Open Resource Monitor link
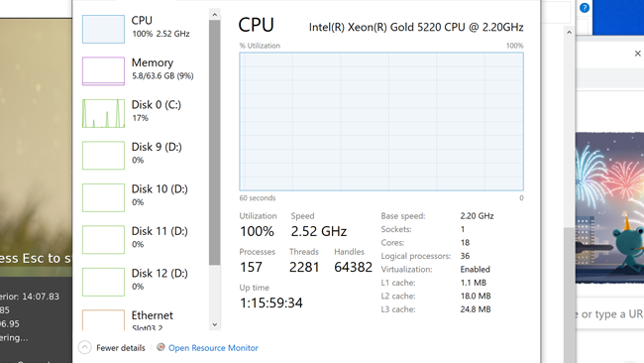This screenshot has width=644, height=363. (x=213, y=348)
